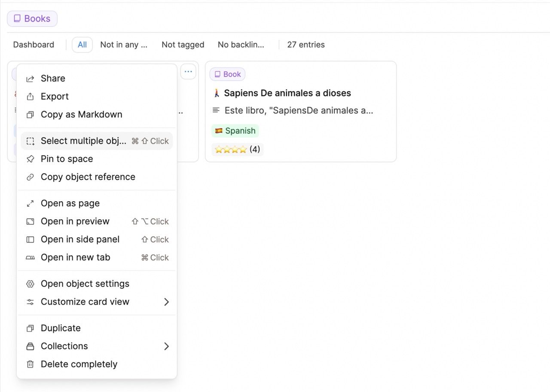Switch to the All filter tab
The height and width of the screenshot is (392, 550).
(82, 45)
